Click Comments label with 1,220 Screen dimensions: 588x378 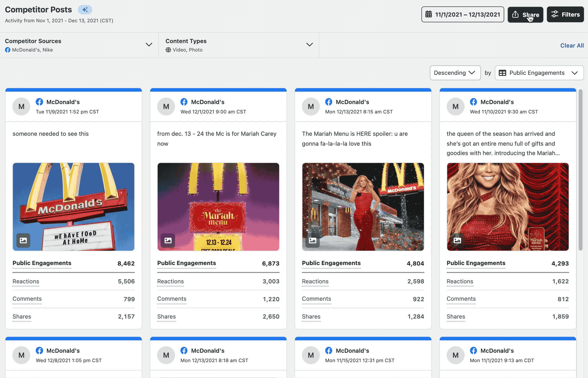tap(172, 299)
